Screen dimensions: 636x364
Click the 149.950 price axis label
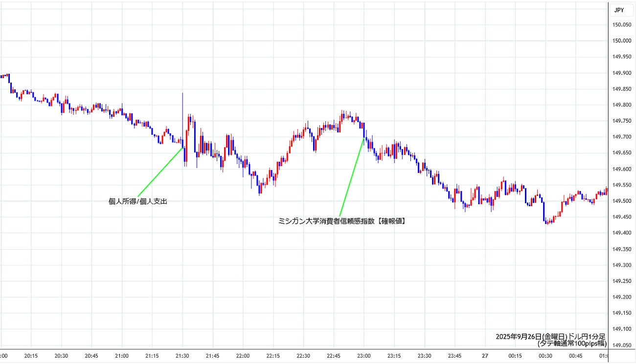(622, 57)
